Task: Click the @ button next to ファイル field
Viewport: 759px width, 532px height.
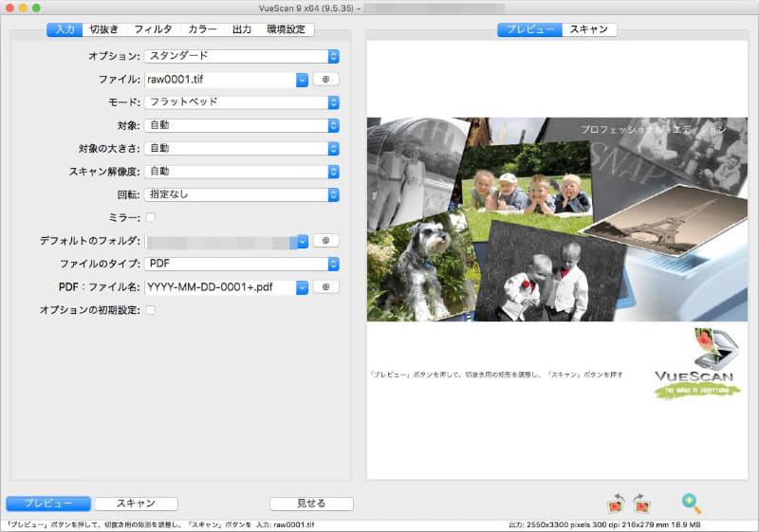Action: point(325,80)
